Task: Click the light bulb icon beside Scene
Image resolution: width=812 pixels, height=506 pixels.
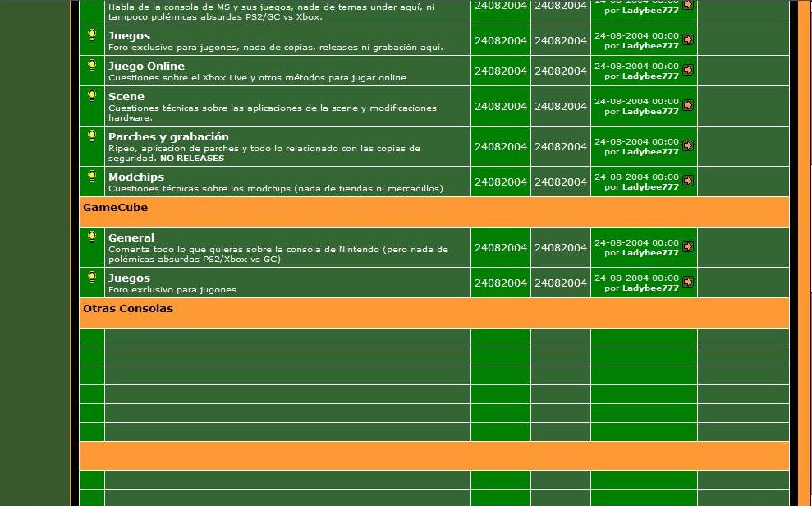Action: [92, 95]
